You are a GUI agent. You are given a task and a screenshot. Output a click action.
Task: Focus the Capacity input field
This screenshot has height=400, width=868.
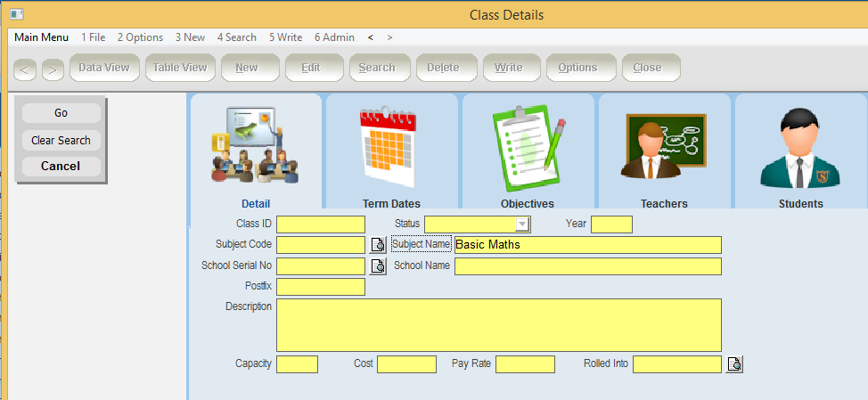[297, 364]
